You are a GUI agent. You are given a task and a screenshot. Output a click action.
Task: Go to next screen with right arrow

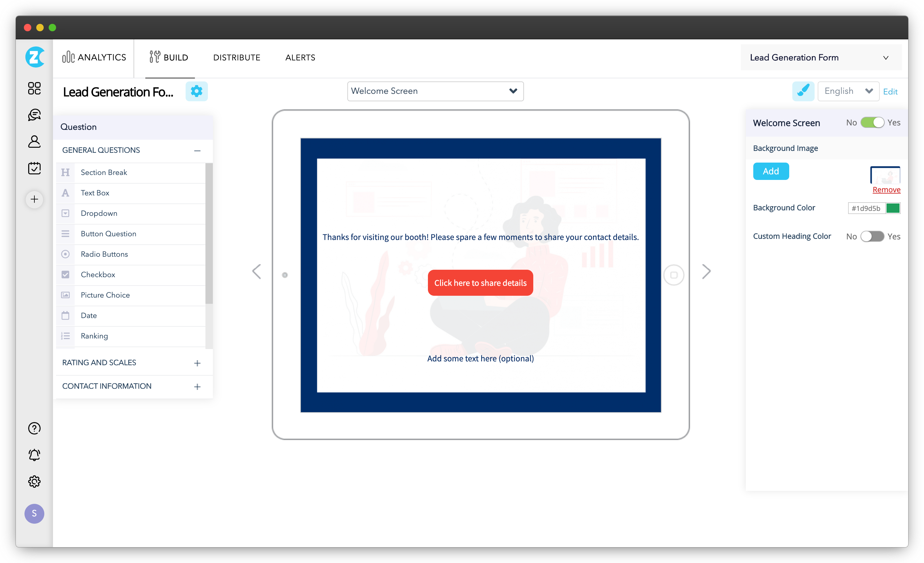coord(706,271)
